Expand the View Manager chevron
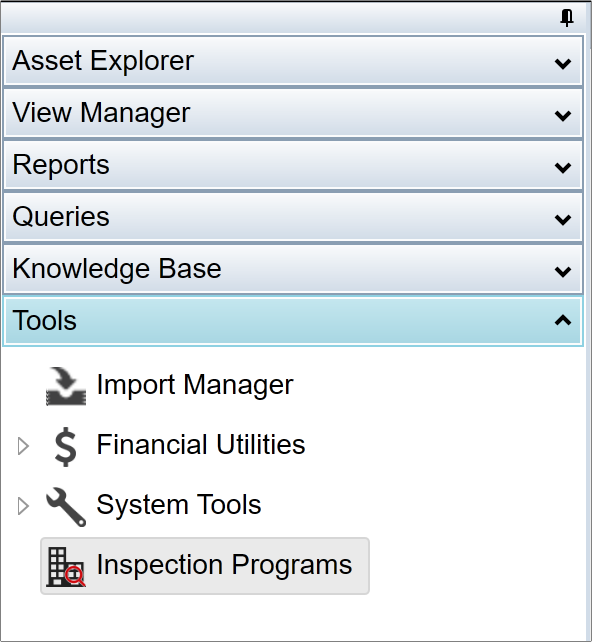The image size is (592, 642). [x=563, y=115]
